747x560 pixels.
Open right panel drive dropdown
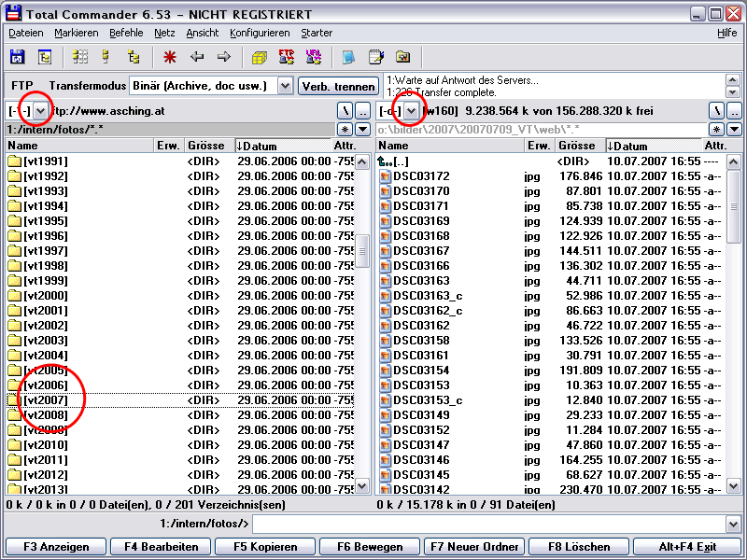pos(411,111)
